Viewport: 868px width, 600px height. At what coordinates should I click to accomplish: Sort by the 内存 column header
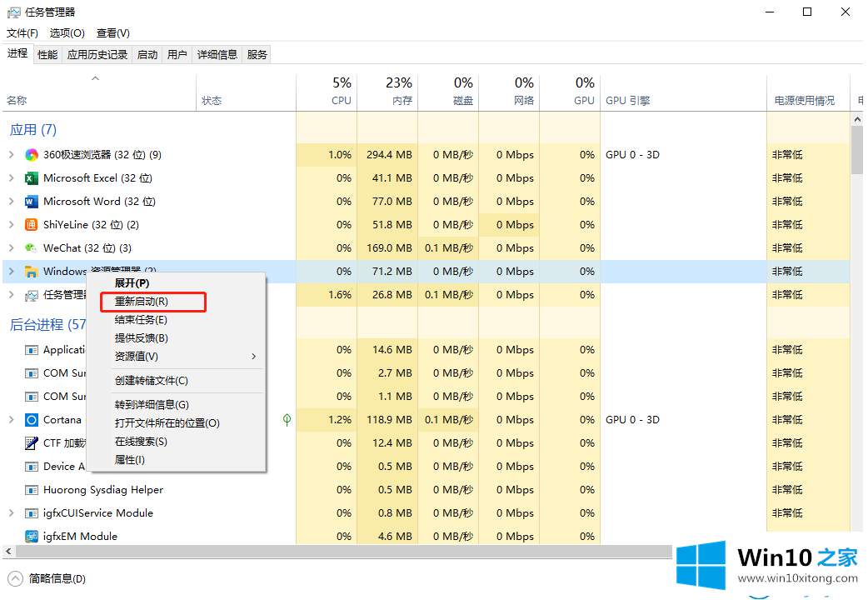(387, 92)
